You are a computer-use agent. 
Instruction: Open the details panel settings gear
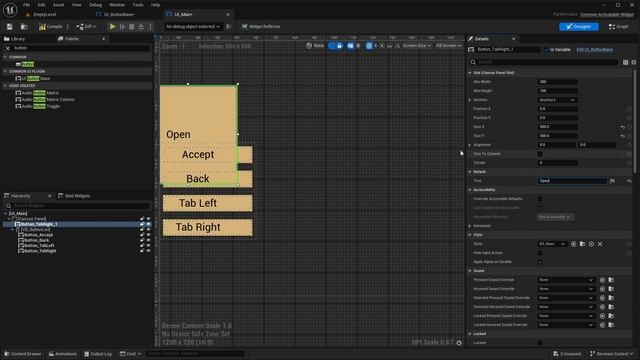(x=633, y=62)
